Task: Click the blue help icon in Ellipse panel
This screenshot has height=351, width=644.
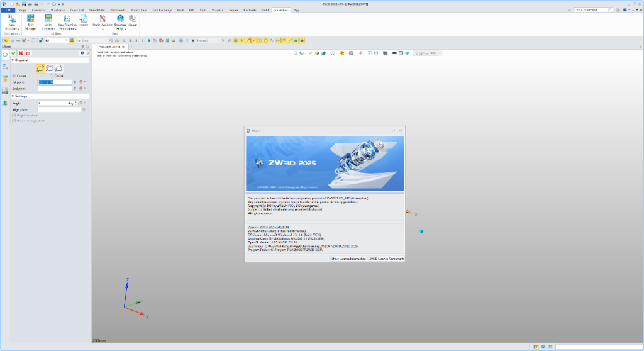Action: pos(82,53)
